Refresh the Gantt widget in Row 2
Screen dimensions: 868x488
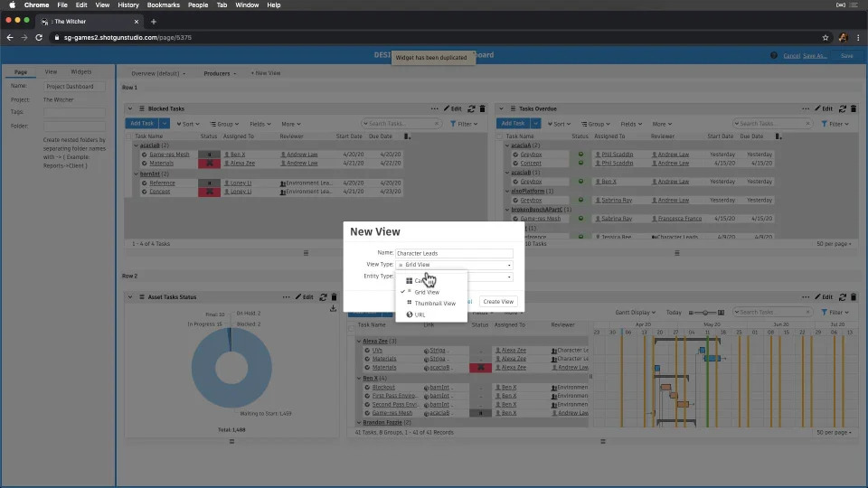842,297
